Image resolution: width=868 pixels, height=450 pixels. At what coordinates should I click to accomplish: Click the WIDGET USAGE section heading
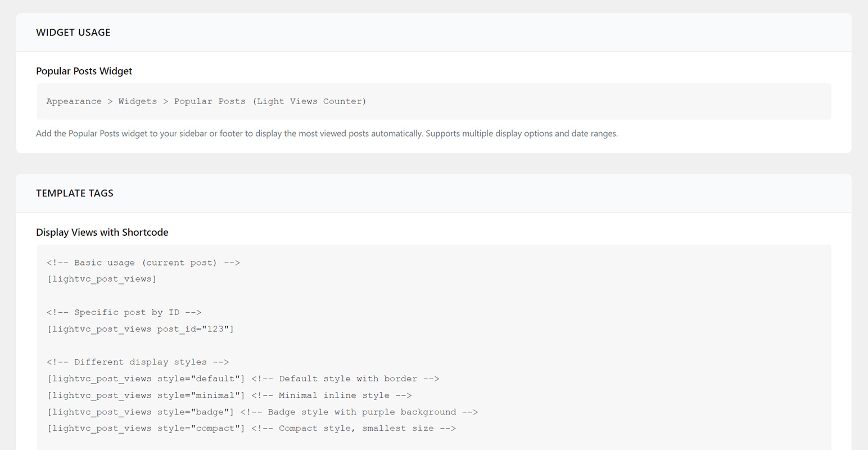[x=73, y=33]
